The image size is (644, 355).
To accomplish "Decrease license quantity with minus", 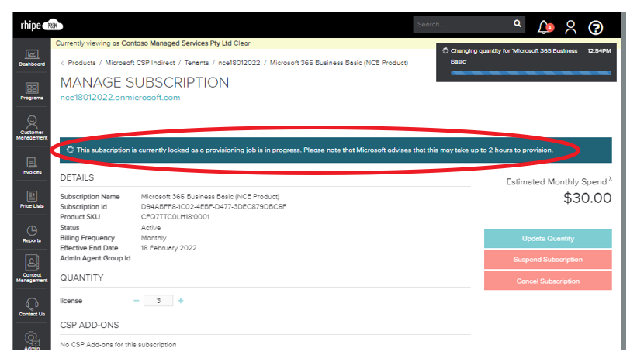I will pos(137,301).
